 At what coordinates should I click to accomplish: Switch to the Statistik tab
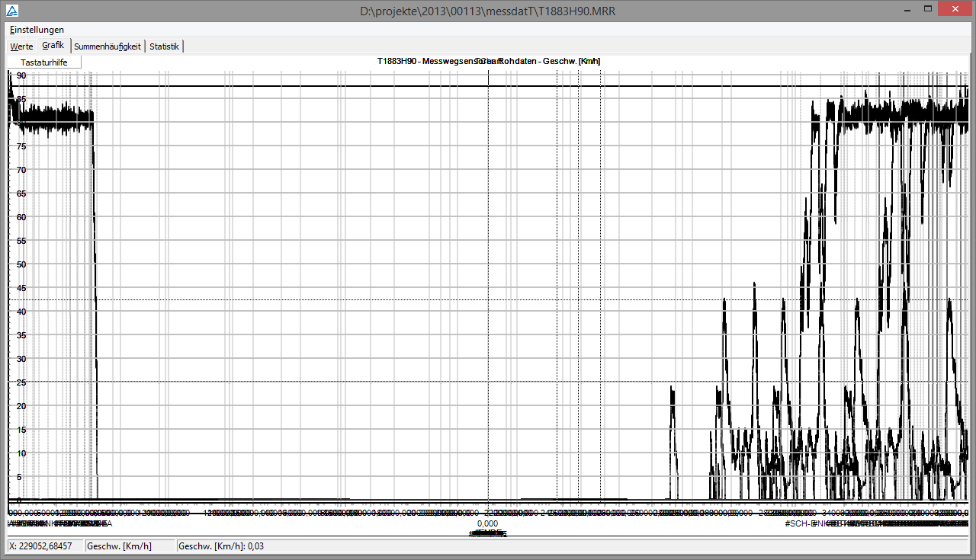coord(164,46)
